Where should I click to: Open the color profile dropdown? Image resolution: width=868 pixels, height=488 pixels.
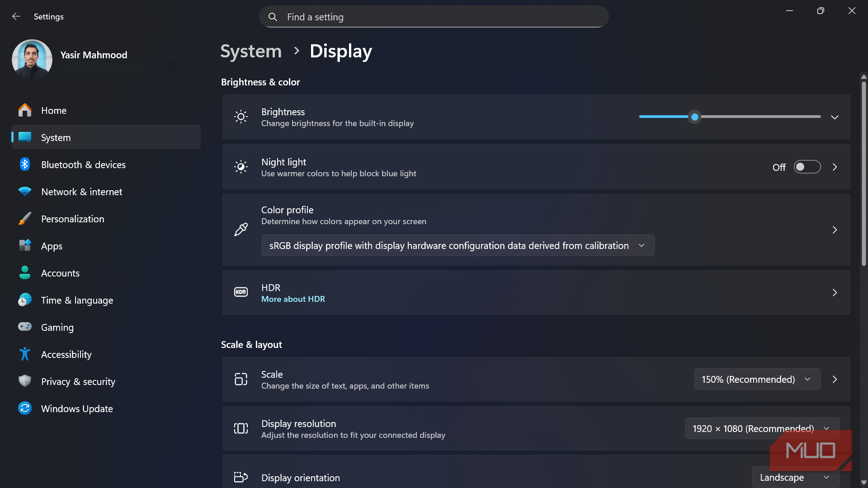(x=458, y=245)
